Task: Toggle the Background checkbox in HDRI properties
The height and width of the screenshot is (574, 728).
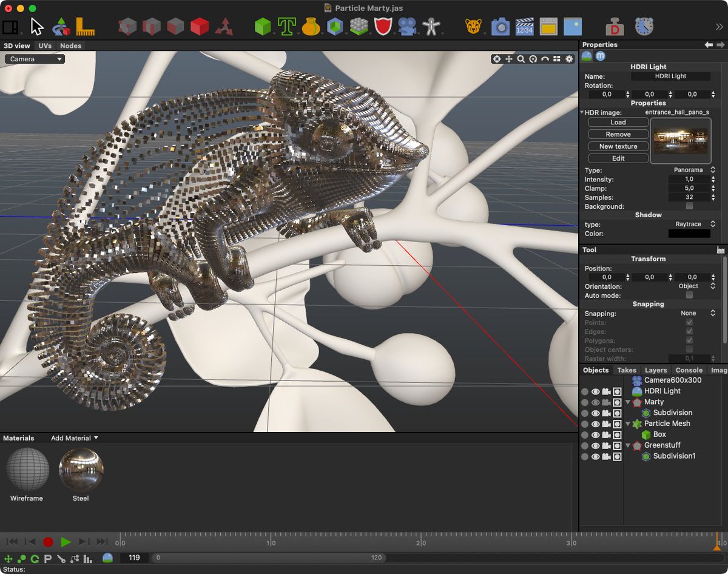Action: [689, 206]
